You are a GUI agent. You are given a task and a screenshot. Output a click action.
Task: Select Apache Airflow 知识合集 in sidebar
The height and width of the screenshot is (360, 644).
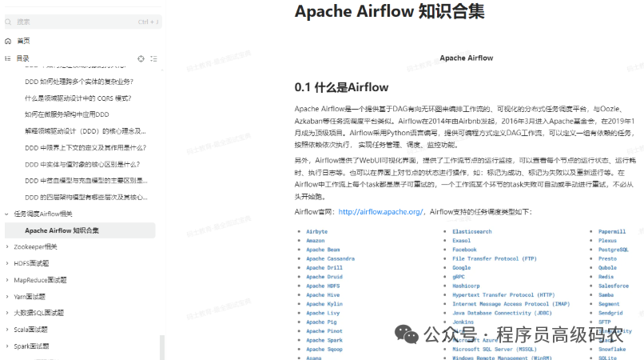80,230
